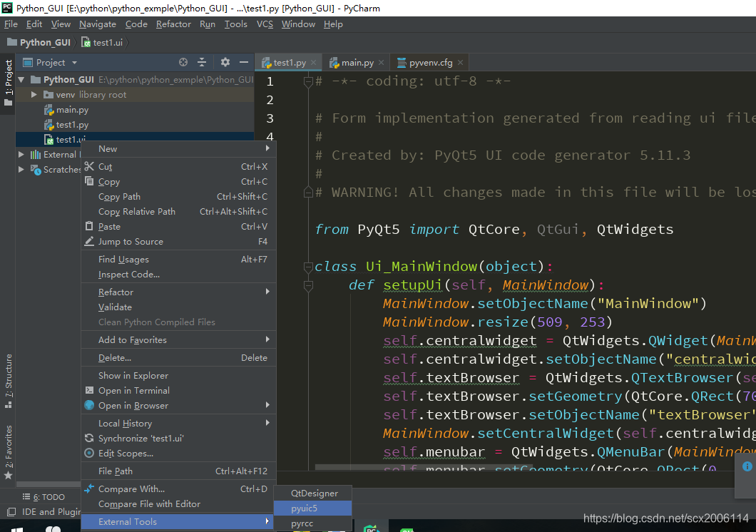Click the Cut scissors icon in context menu
The image size is (756, 532).
[x=89, y=166]
